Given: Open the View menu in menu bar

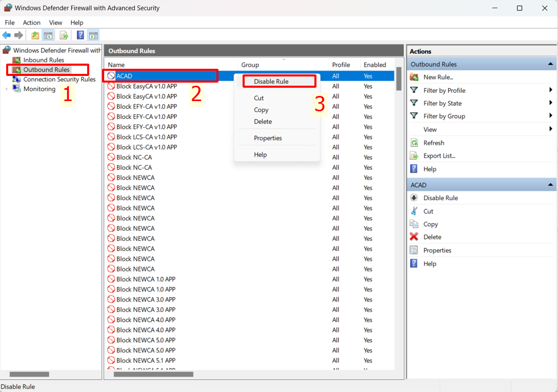Looking at the screenshot, I should pos(55,23).
